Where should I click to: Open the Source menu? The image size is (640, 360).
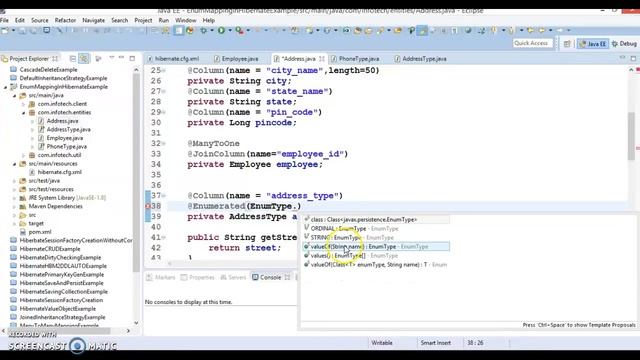40,20
